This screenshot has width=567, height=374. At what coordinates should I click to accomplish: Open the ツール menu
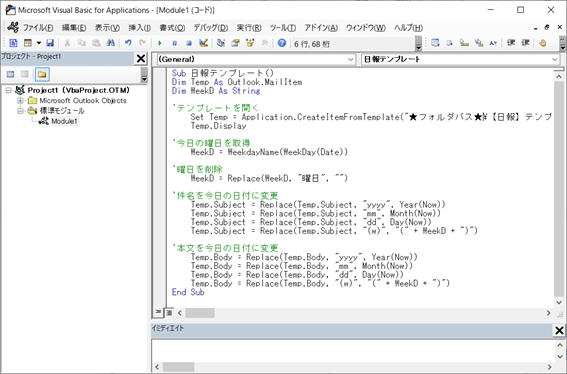click(283, 28)
